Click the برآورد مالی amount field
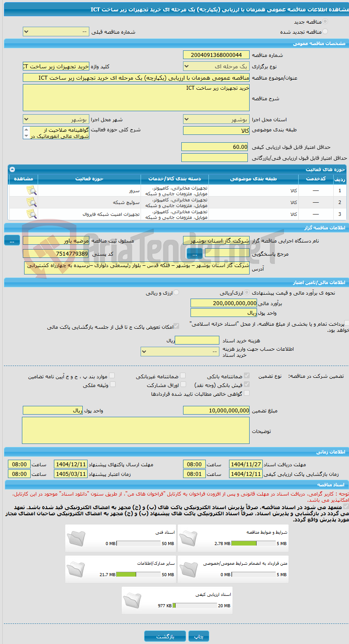The height and width of the screenshot is (644, 349). pos(224,303)
